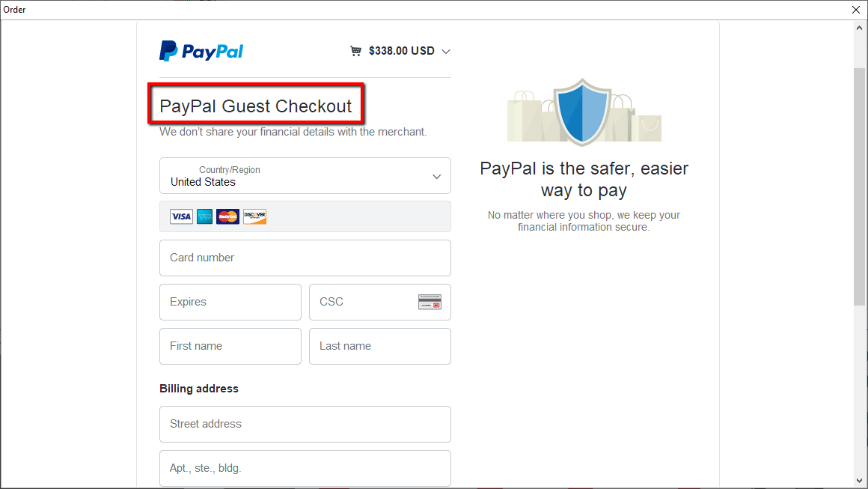Click the scrollbar down arrow
Image resolution: width=868 pixels, height=489 pixels.
click(859, 481)
